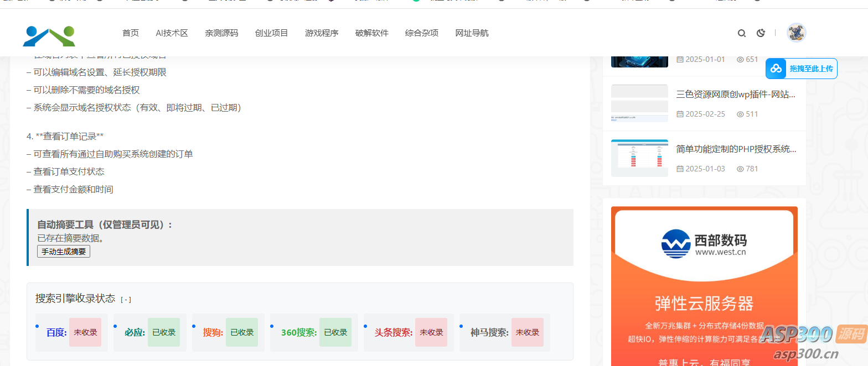This screenshot has width=868, height=366.
Task: Click the 360搜索 已收录 status badge
Action: click(x=335, y=332)
